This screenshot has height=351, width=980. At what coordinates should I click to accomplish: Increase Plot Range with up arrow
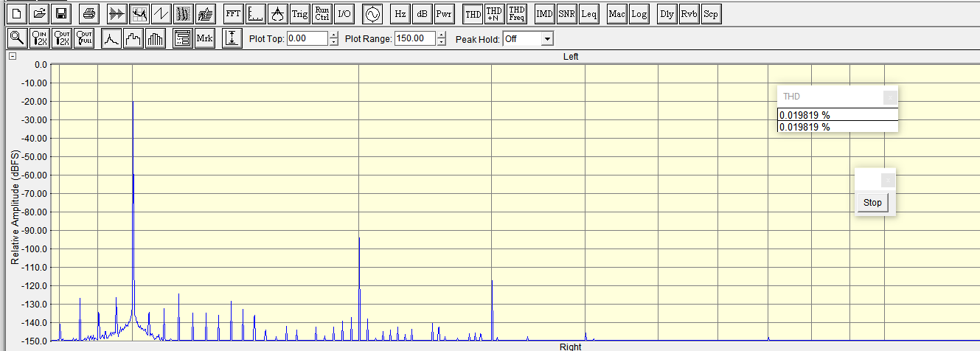pos(442,35)
